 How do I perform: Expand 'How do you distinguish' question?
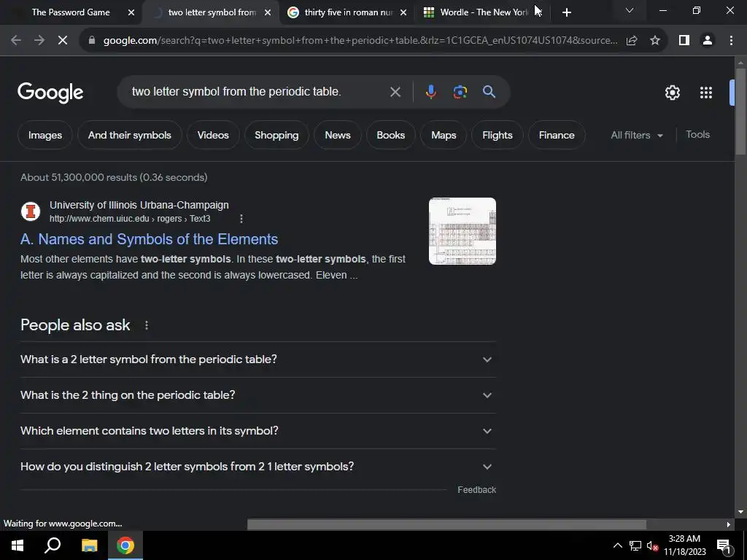258,467
